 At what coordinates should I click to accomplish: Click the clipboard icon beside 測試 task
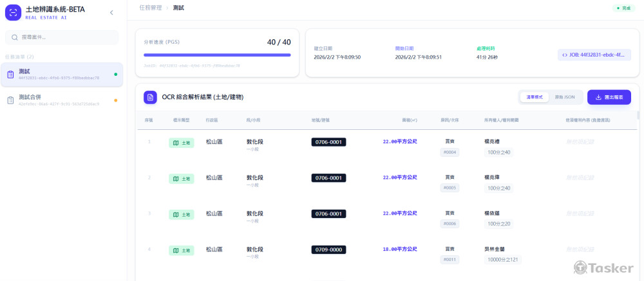coord(10,75)
